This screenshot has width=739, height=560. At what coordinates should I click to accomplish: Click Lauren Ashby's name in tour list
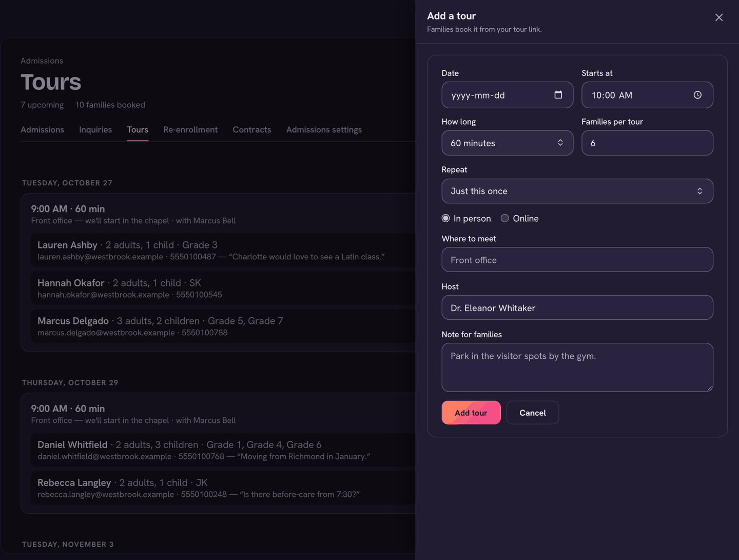tap(67, 245)
